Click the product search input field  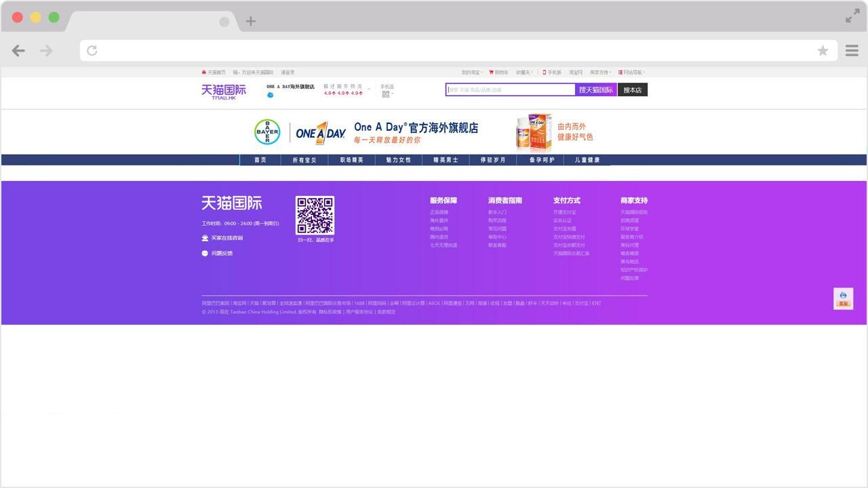tap(511, 89)
